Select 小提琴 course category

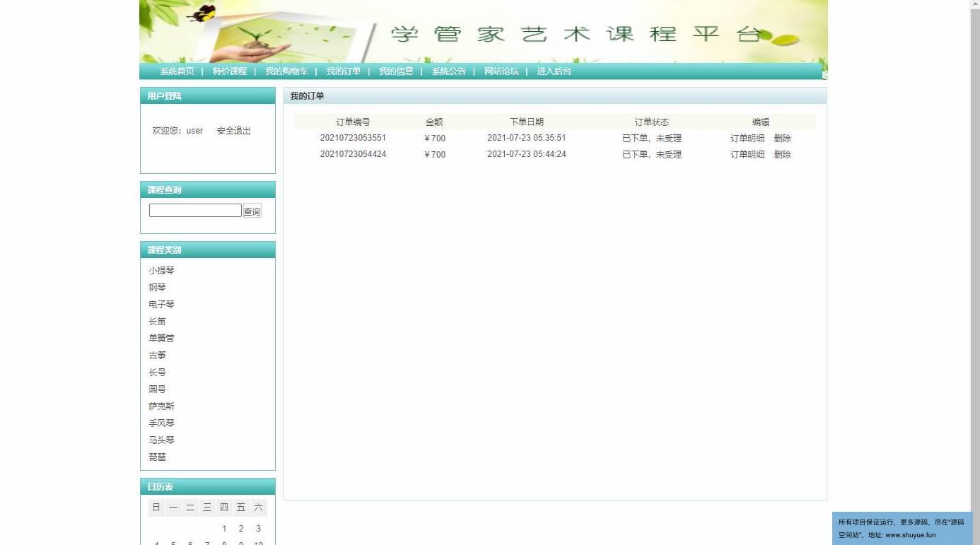pos(161,271)
